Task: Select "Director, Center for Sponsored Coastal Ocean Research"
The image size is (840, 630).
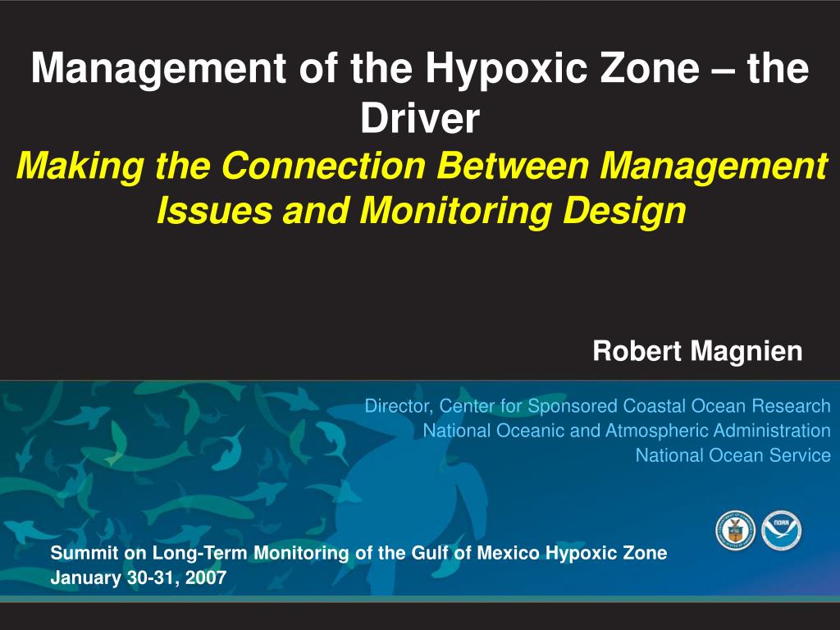Action: (x=597, y=407)
